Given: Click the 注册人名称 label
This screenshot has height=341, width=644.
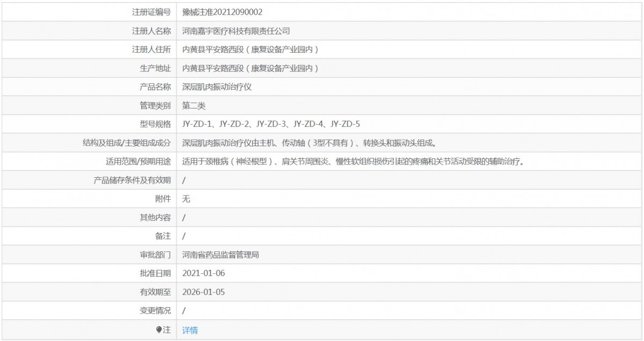Looking at the screenshot, I should point(152,31).
